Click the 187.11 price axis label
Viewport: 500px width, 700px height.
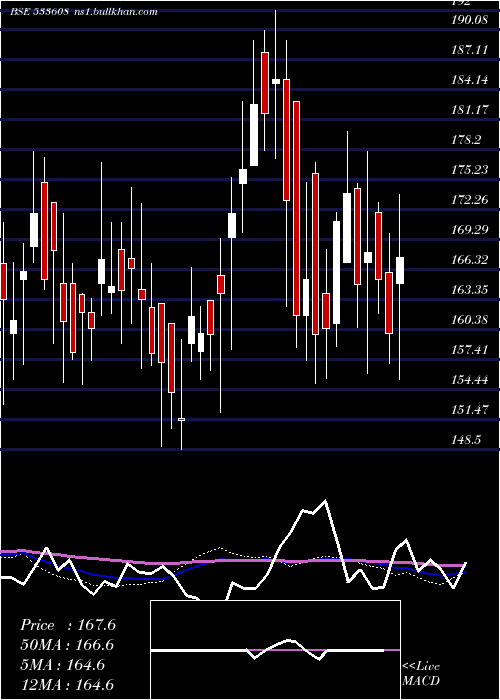coord(470,50)
